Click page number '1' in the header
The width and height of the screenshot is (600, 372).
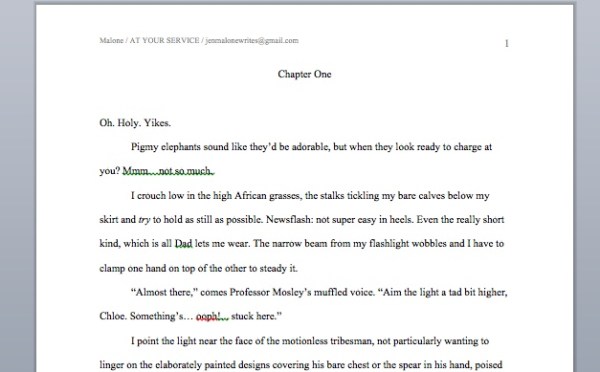507,43
